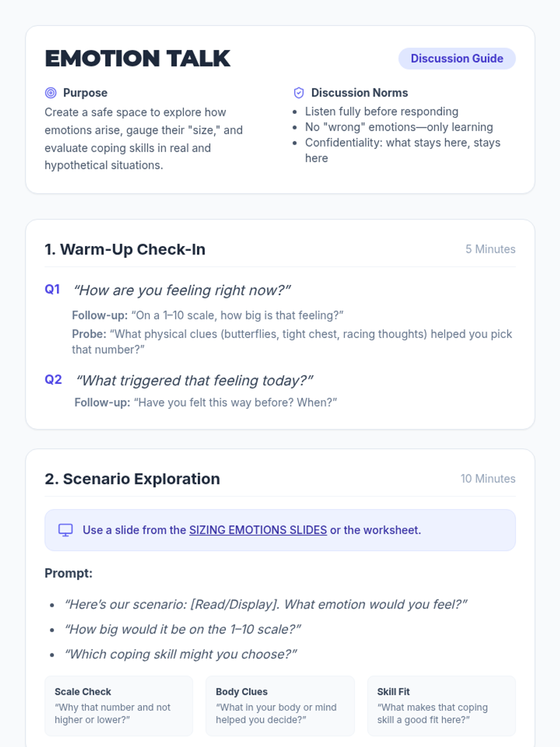
Task: Click the 'How are you feeling right now?' question
Action: [182, 290]
